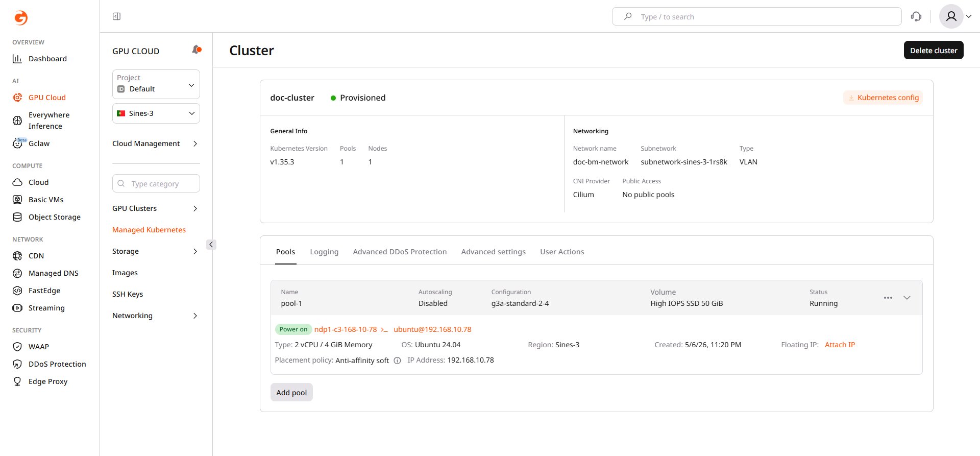Open the Advanced settings tab

click(493, 252)
